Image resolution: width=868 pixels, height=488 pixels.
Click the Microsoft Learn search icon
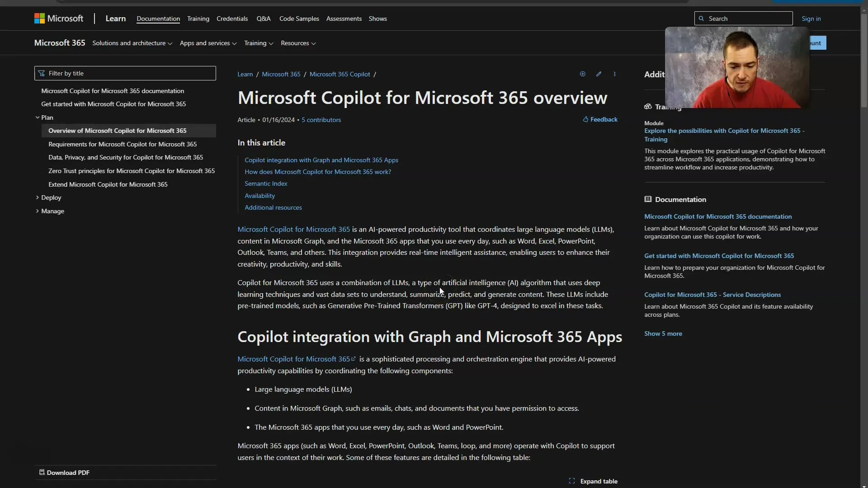[701, 19]
